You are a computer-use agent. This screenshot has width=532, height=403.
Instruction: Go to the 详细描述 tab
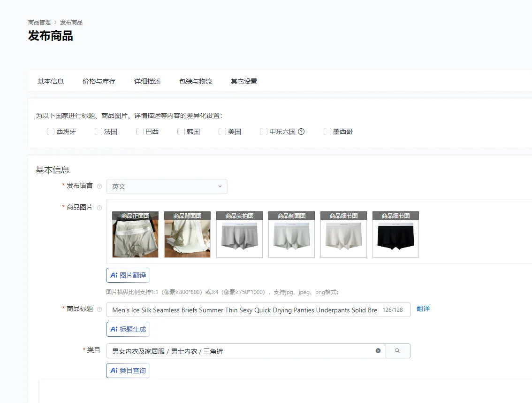[x=147, y=82]
